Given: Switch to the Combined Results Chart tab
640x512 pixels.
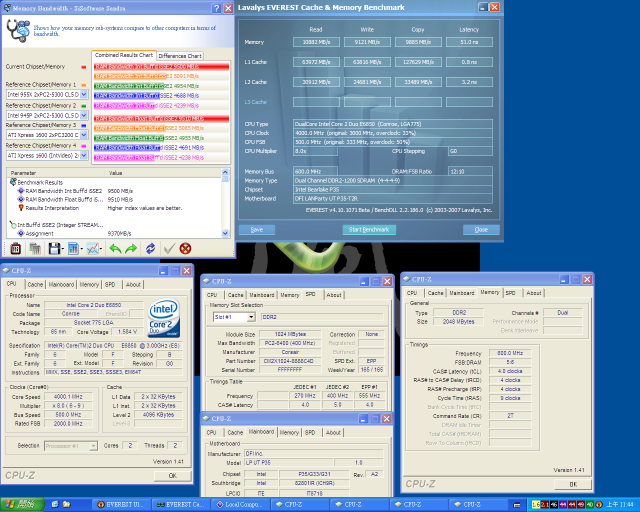Looking at the screenshot, I should (x=123, y=55).
